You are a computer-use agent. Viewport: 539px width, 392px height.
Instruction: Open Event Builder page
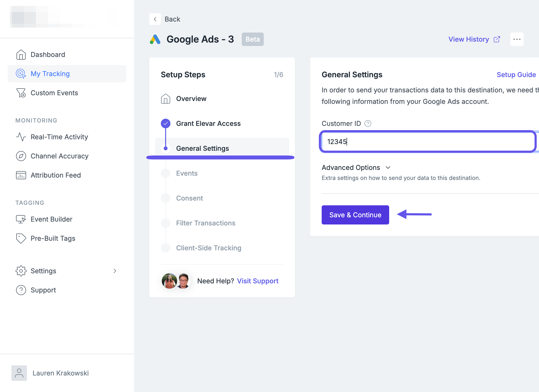67,219
